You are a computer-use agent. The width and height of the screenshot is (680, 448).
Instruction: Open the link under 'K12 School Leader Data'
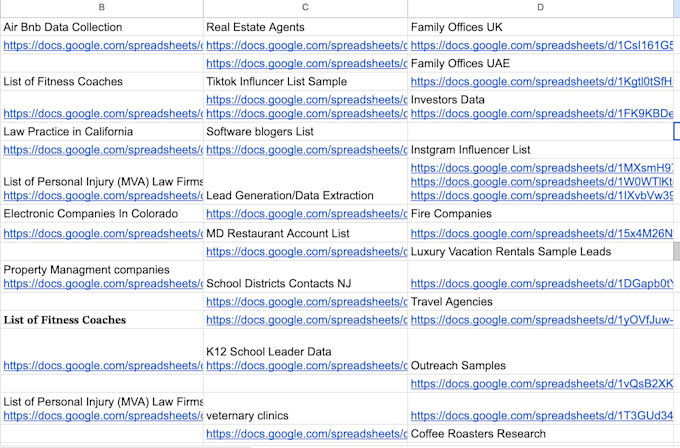click(307, 366)
